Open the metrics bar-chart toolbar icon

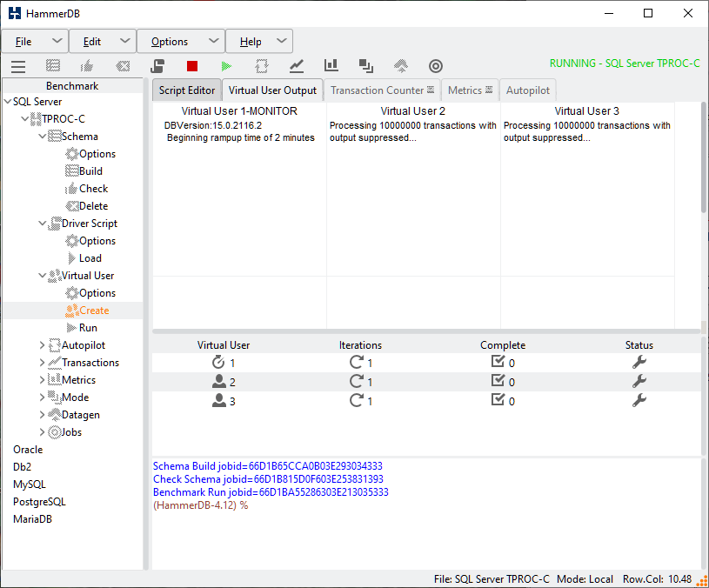point(331,65)
